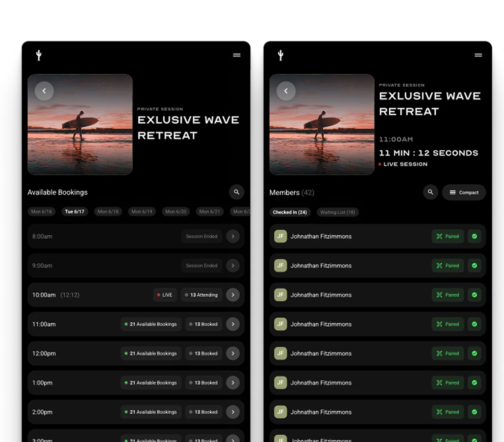The height and width of the screenshot is (442, 504).
Task: Select the Mon 6/21 date tab
Action: point(209,211)
